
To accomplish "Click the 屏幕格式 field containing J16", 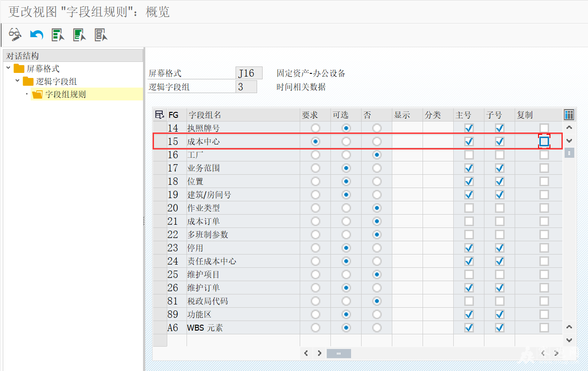I will tap(249, 73).
